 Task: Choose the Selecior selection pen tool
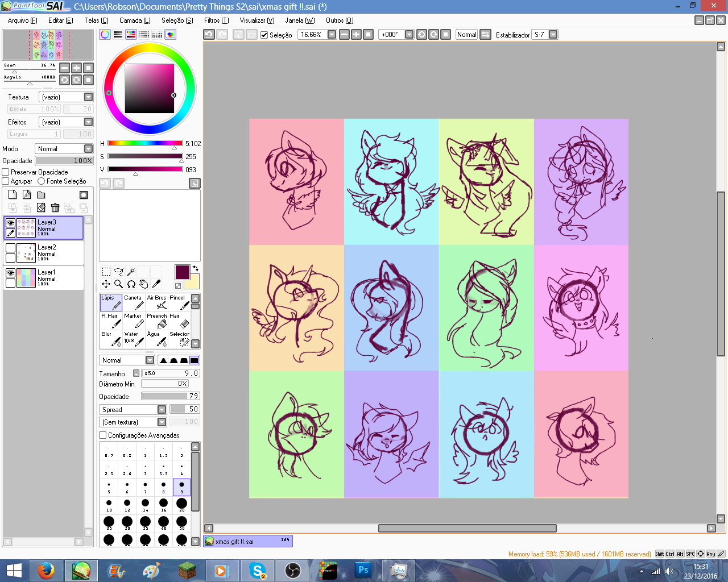(x=179, y=339)
